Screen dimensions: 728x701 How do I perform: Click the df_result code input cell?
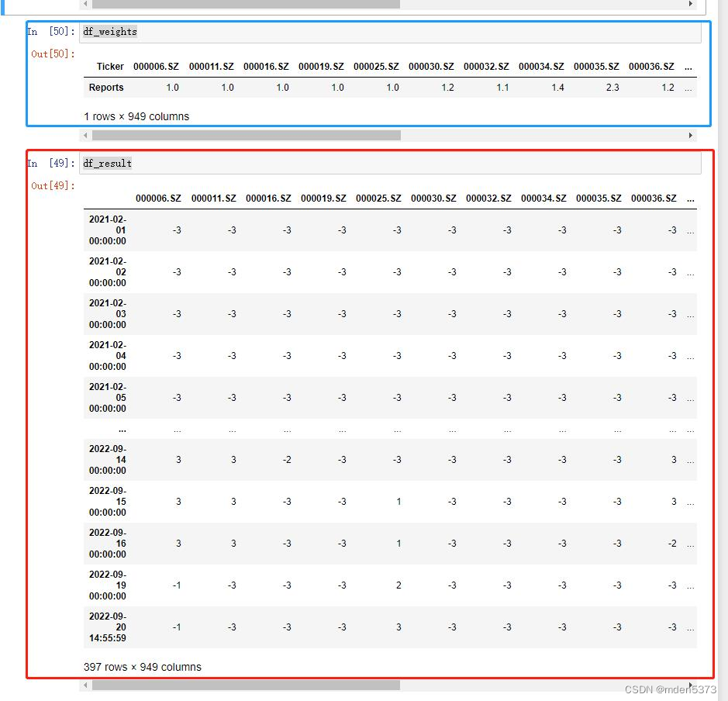pos(390,164)
